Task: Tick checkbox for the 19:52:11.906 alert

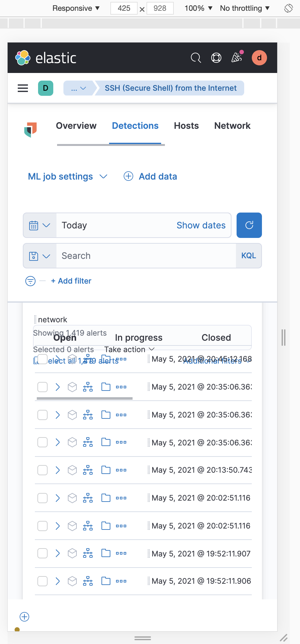Action: (x=42, y=581)
